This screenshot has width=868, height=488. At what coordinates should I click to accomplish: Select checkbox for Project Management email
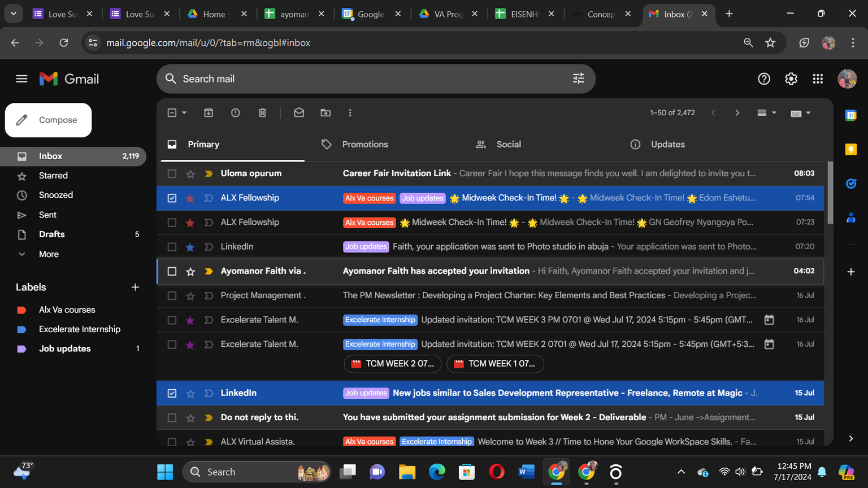[x=172, y=295]
